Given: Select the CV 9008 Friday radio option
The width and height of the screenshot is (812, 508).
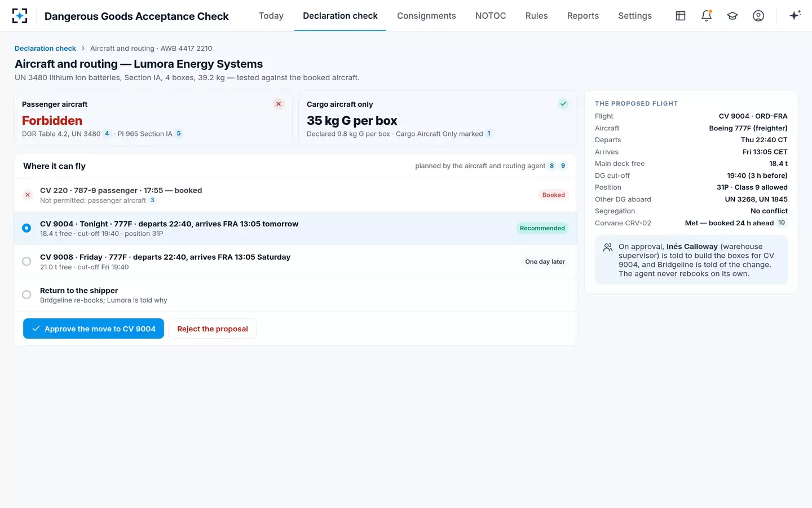Looking at the screenshot, I should [x=27, y=261].
